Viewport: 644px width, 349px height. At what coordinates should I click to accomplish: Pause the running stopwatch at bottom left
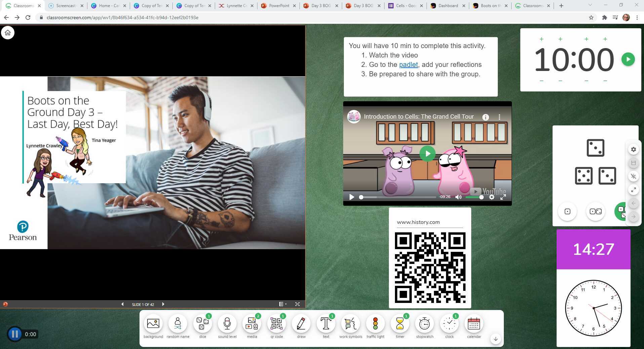pyautogui.click(x=15, y=334)
